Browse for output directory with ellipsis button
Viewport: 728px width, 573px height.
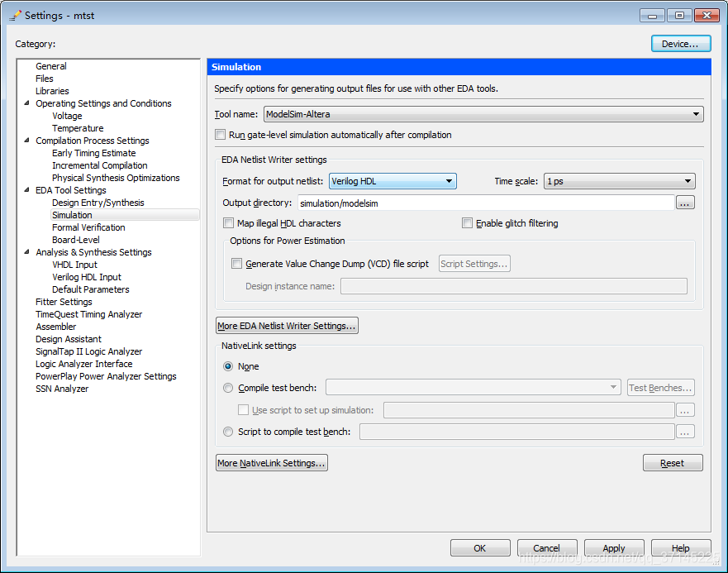(685, 203)
